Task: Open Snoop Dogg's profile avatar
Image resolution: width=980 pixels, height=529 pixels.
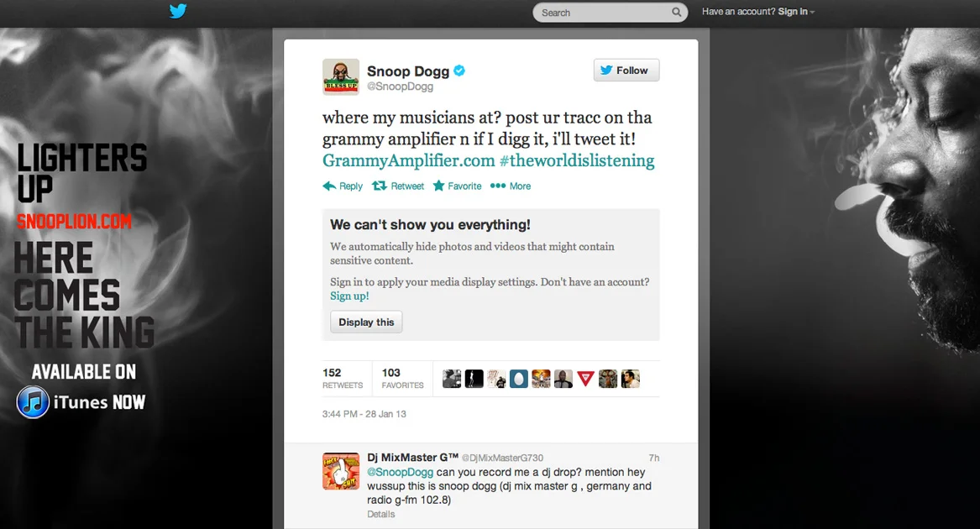Action: 341,77
